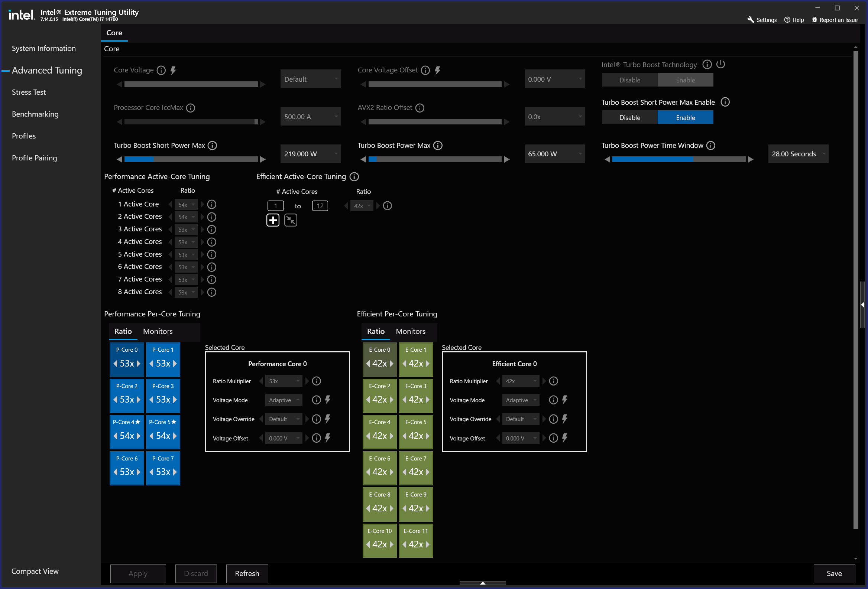Show info for Core Voltage Offset
Screen dimensions: 868x589
pyautogui.click(x=425, y=70)
